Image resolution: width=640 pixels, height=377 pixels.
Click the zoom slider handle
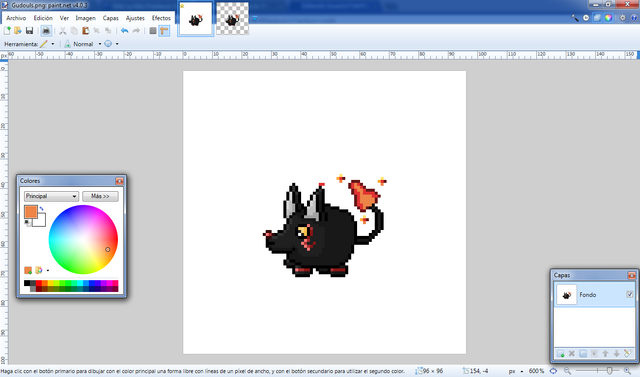(x=609, y=371)
